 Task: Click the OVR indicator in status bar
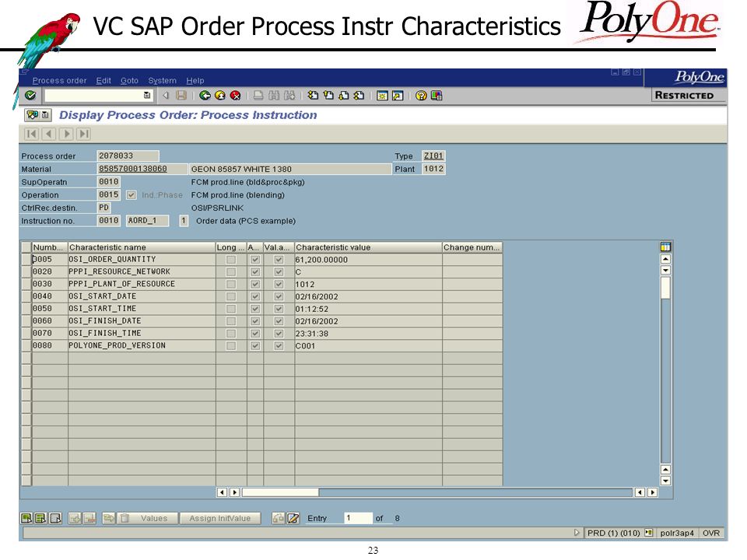[711, 533]
